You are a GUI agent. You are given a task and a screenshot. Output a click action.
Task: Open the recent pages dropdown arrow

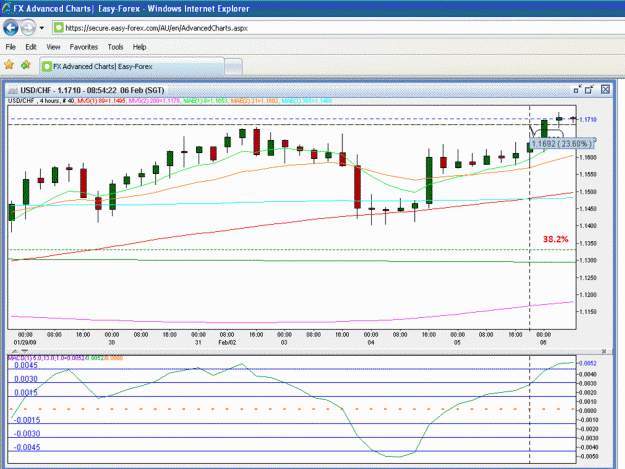(41, 28)
